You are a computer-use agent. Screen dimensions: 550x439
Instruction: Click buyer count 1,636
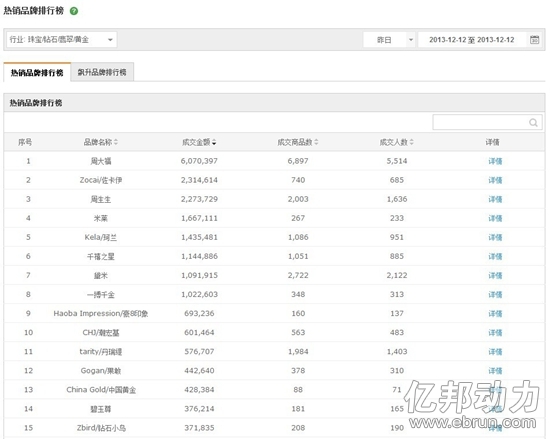pos(397,199)
